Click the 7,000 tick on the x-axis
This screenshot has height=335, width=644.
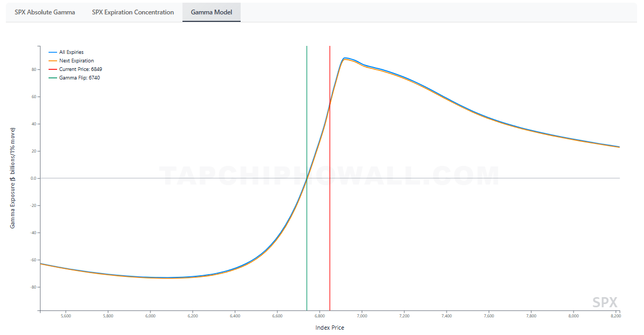(362, 316)
